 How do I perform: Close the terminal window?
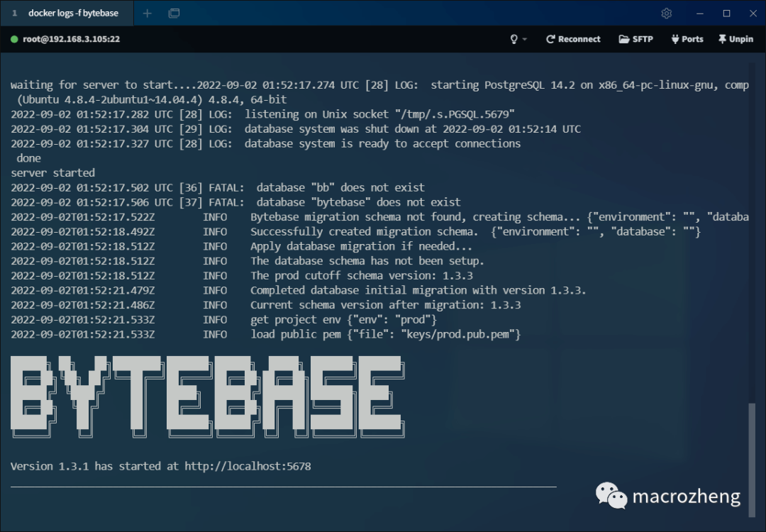753,13
